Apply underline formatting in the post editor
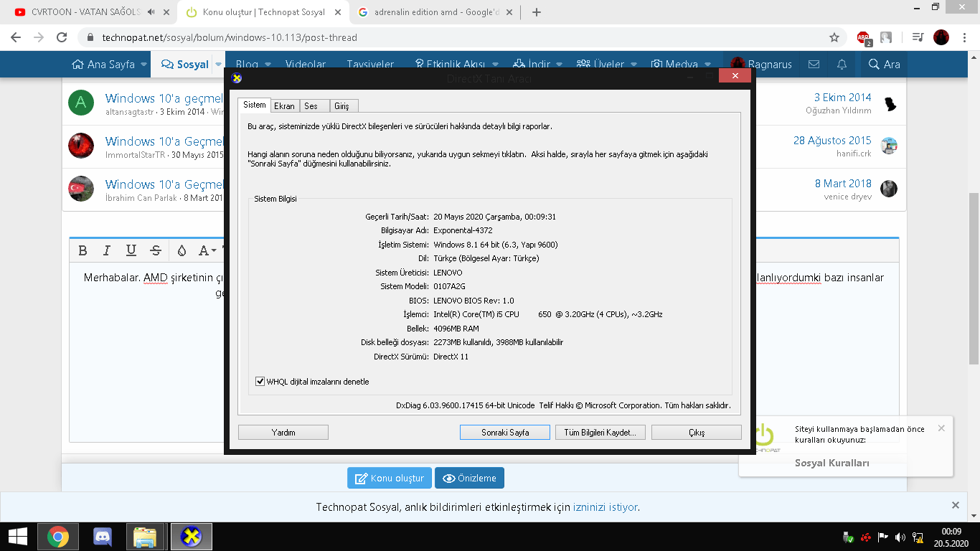Viewport: 980px width, 551px height. 131,250
